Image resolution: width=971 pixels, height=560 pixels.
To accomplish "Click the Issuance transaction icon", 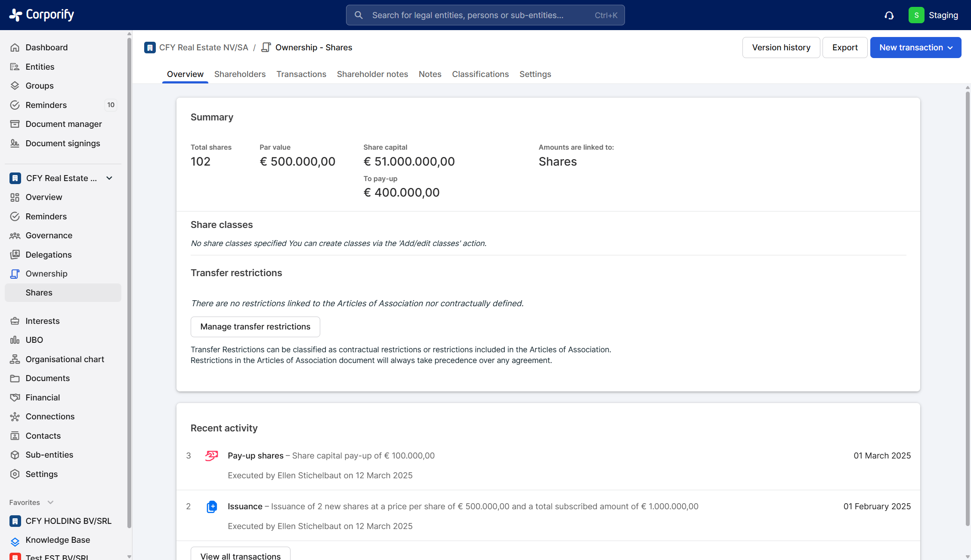I will tap(211, 507).
